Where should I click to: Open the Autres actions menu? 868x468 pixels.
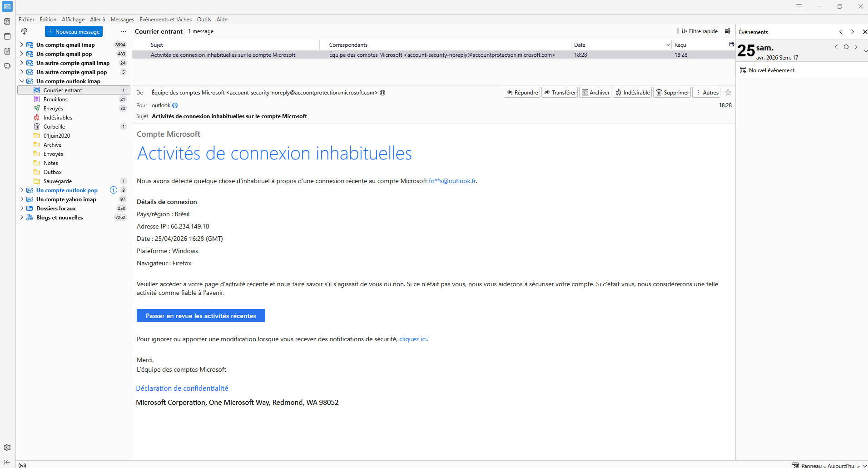707,93
